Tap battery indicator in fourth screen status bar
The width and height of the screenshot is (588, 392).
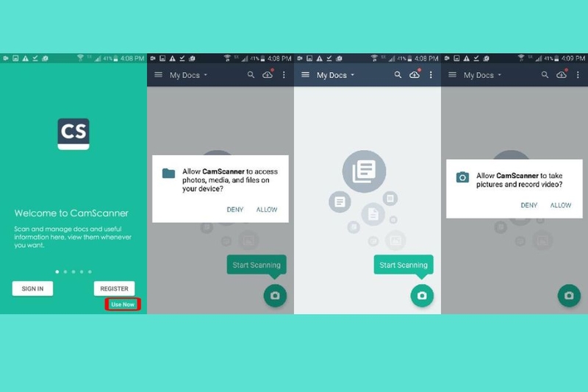557,58
